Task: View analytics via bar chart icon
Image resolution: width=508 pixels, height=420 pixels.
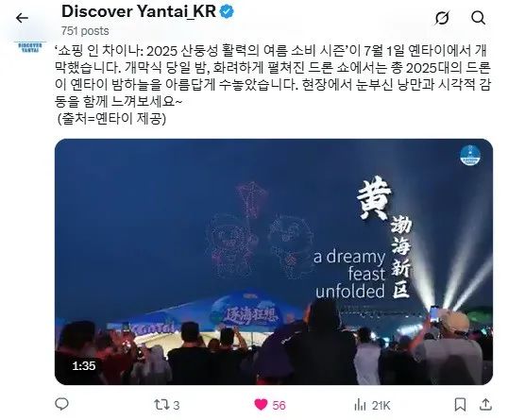Action: tap(360, 405)
